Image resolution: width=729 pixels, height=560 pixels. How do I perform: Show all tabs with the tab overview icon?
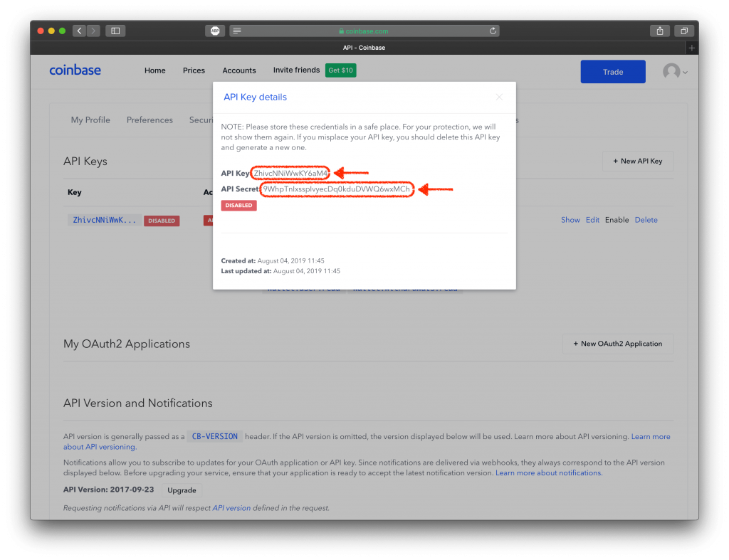(x=684, y=31)
